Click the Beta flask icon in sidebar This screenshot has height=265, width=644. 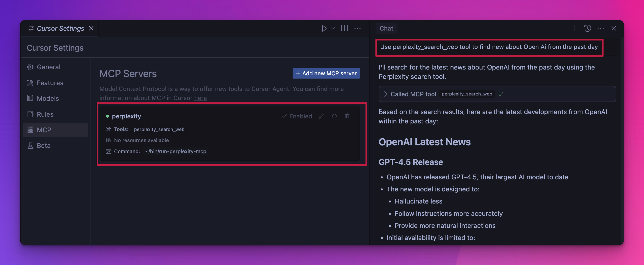point(30,145)
